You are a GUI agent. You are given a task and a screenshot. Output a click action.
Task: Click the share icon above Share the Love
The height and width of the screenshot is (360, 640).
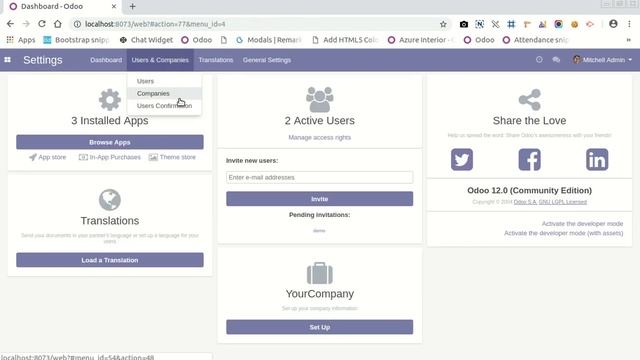click(x=529, y=100)
